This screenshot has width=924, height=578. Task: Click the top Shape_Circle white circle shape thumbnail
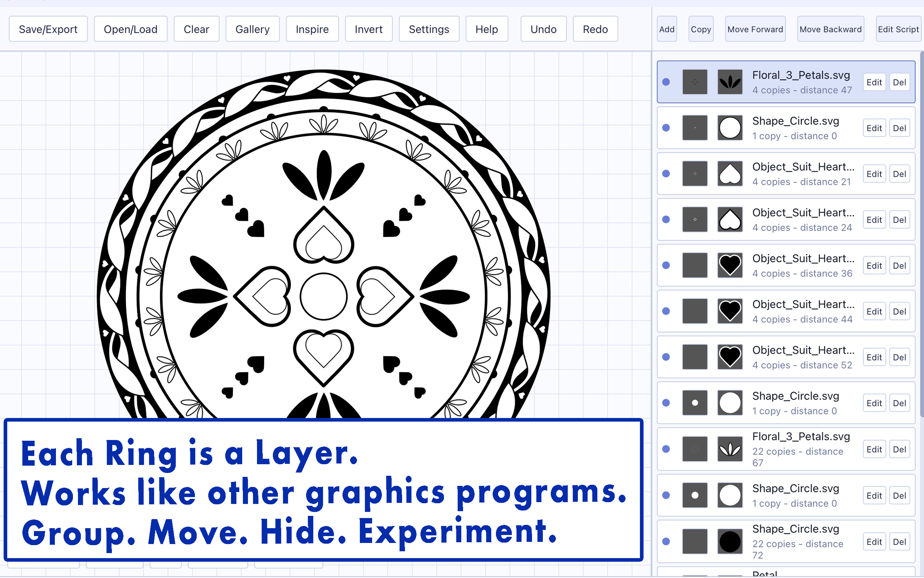pyautogui.click(x=730, y=128)
